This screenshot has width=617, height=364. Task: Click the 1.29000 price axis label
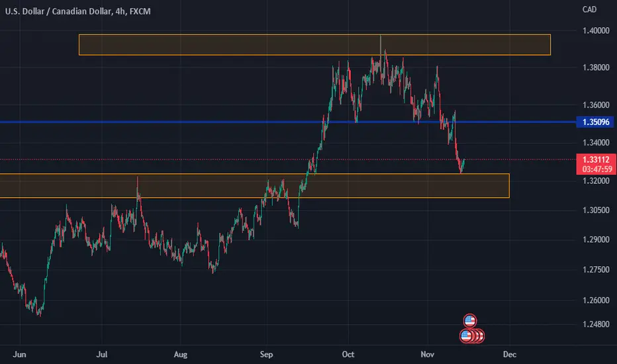(x=596, y=240)
